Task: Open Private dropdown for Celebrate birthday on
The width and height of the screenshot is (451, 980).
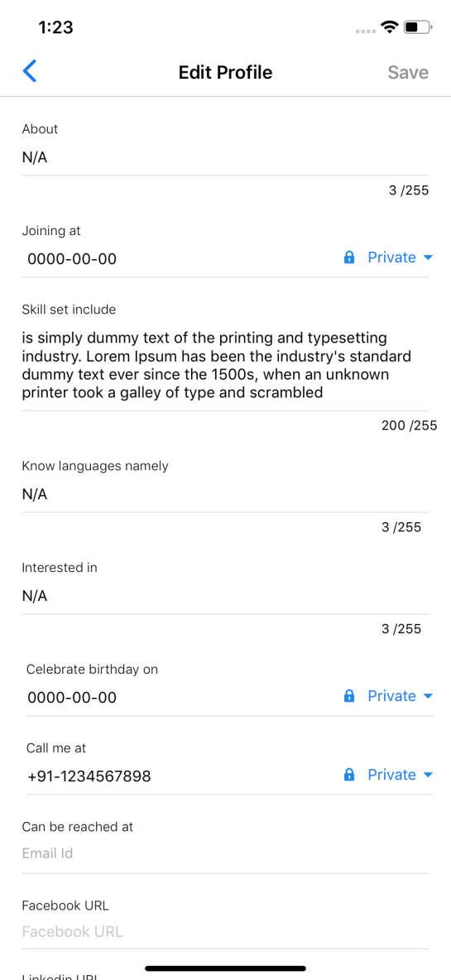Action: 401,696
